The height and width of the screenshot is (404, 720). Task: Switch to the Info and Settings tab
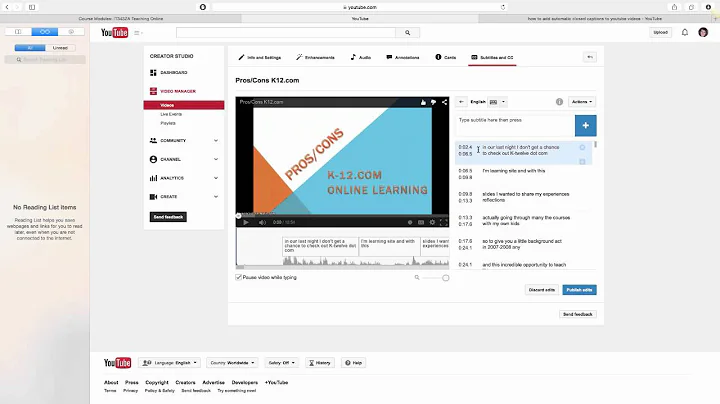point(259,57)
